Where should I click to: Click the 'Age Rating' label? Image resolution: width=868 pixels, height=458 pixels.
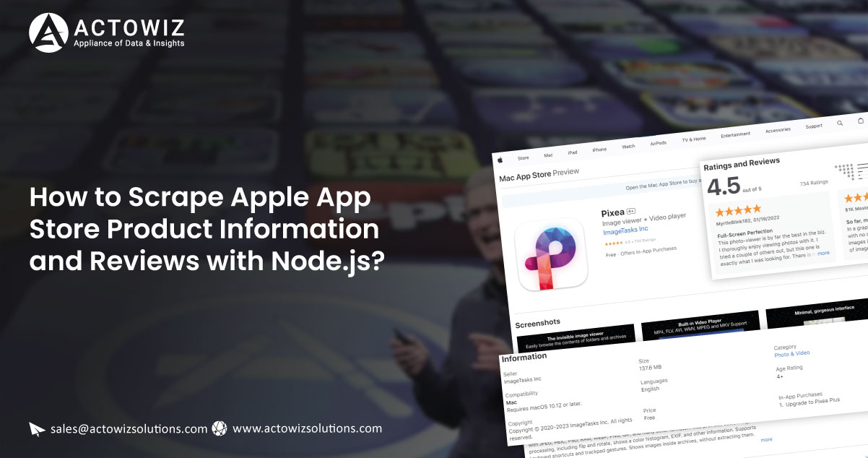789,368
